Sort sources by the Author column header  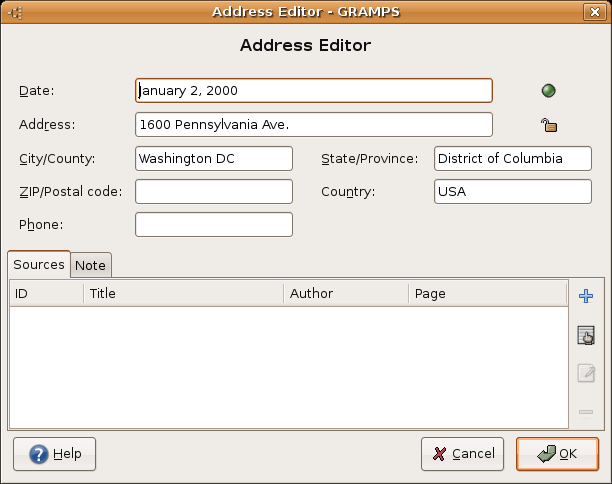pyautogui.click(x=345, y=293)
